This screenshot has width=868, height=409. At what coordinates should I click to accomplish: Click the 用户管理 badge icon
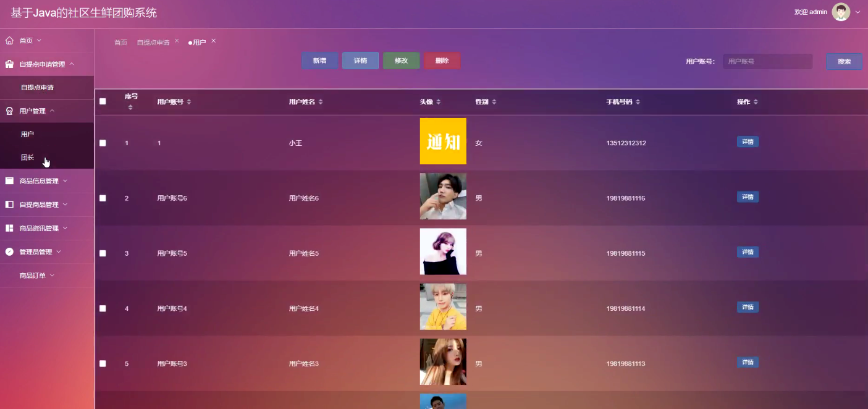(x=9, y=111)
